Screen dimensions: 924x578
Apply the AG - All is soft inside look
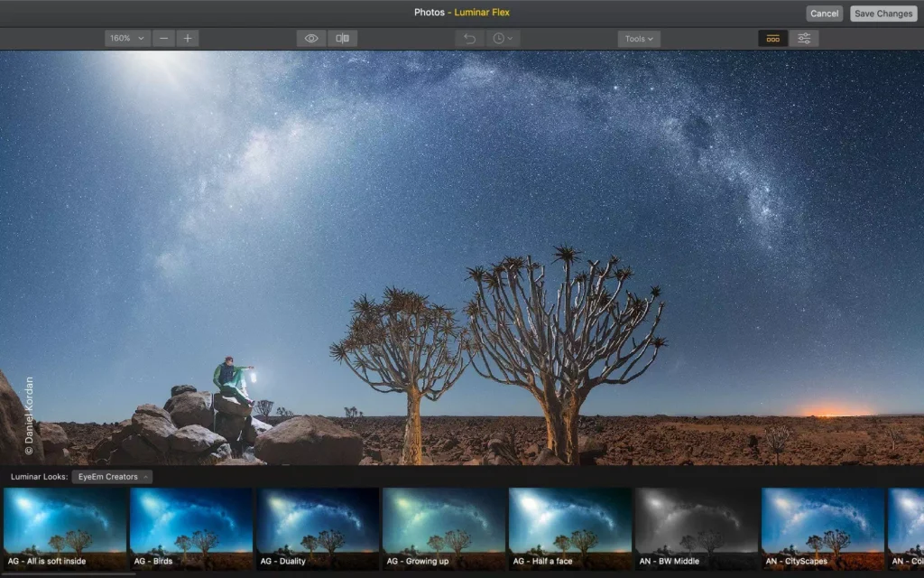(65, 528)
